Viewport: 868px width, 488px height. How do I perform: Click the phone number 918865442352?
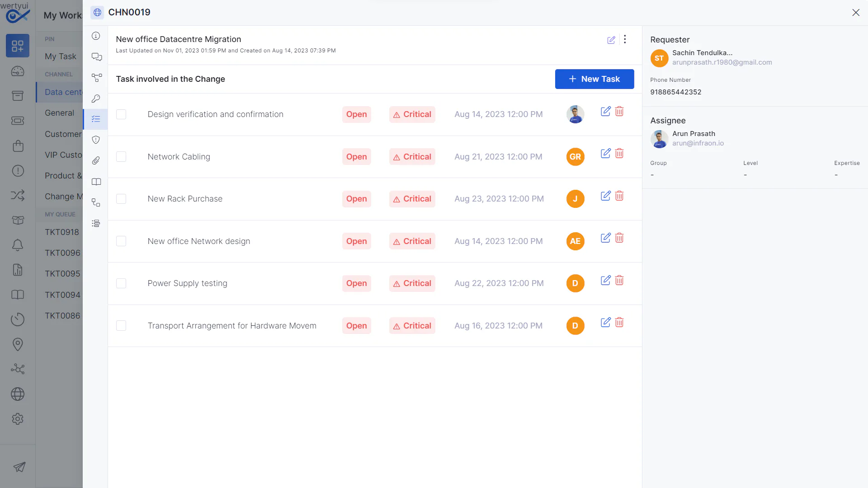pos(676,92)
